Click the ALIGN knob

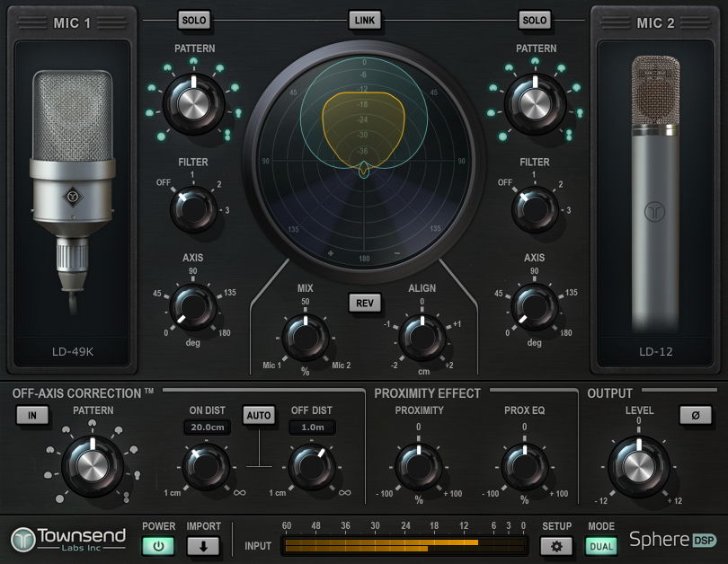422,338
